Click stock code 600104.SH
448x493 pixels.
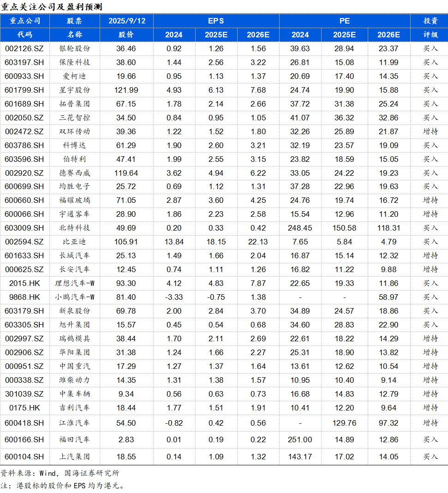point(24,457)
